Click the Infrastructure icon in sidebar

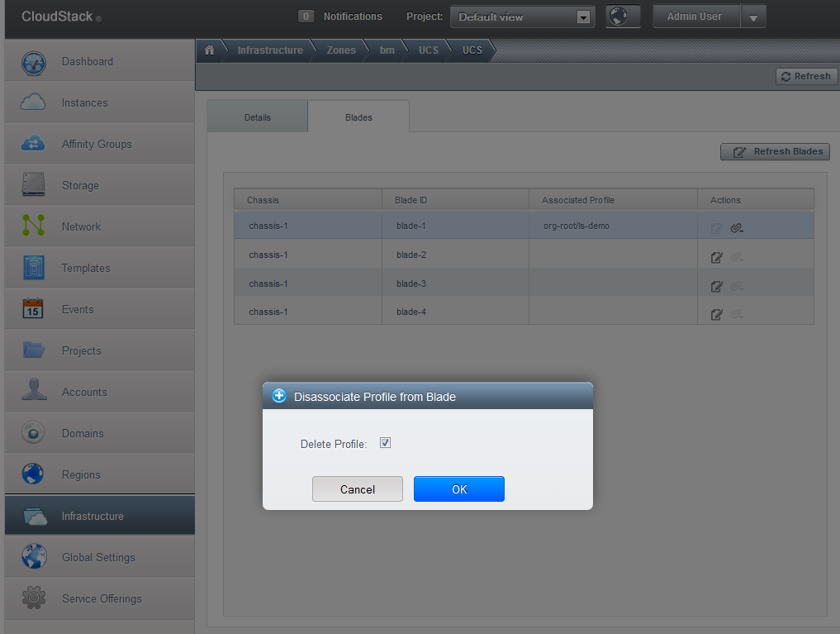(x=35, y=516)
